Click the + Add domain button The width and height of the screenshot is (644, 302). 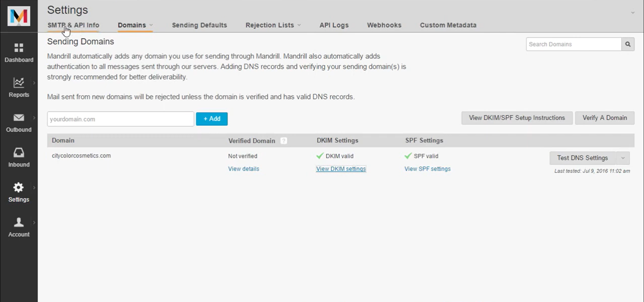[212, 119]
